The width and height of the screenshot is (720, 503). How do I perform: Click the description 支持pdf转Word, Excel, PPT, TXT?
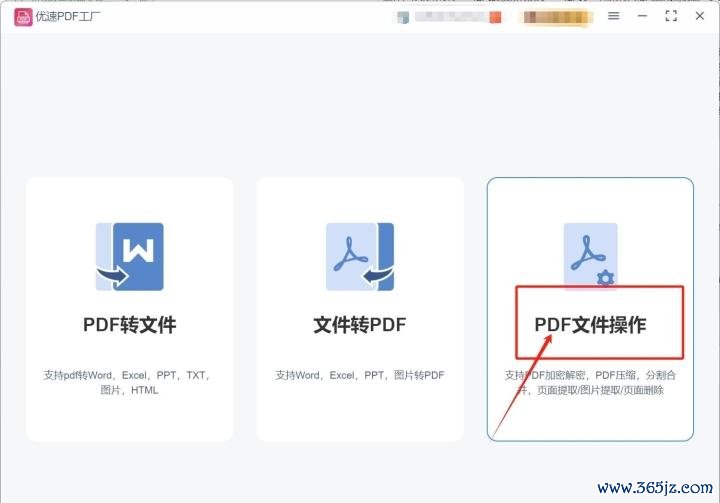[129, 382]
